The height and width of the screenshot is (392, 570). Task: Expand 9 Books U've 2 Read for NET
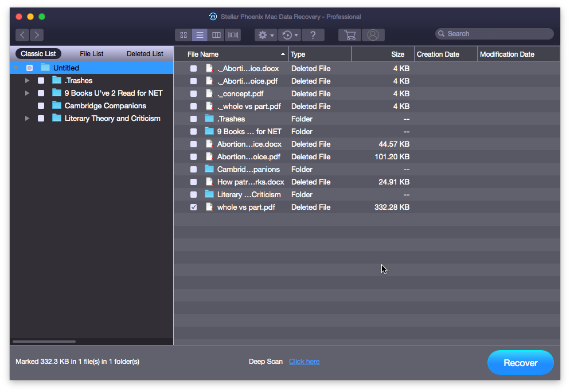[28, 93]
